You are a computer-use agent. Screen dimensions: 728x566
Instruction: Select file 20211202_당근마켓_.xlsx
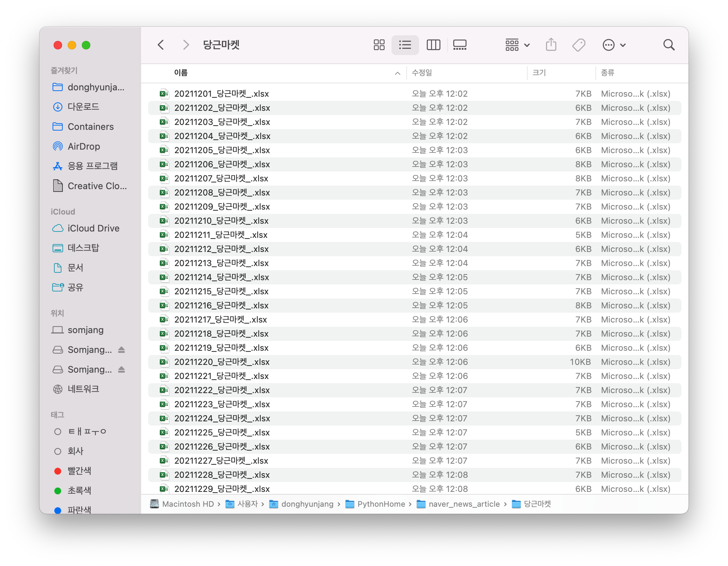click(x=415, y=108)
